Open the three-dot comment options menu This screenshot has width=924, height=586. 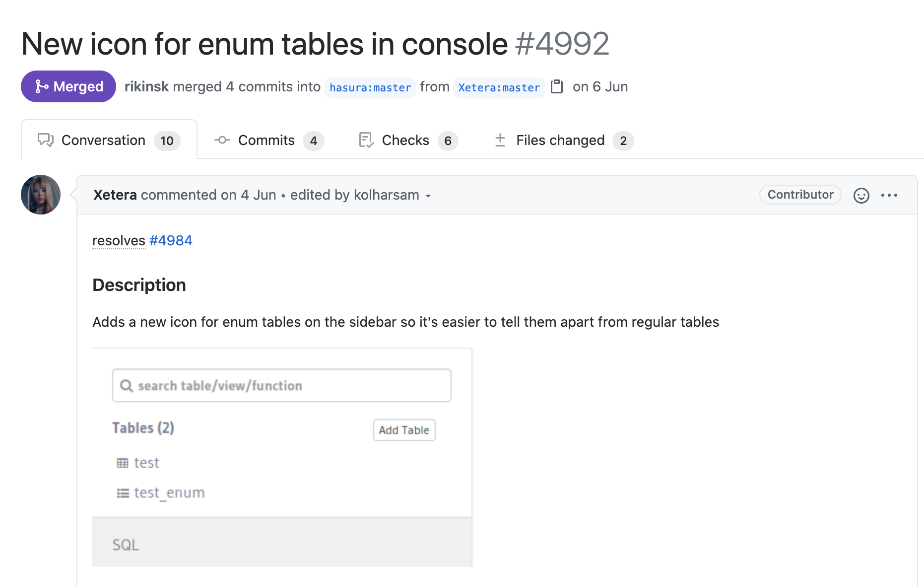889,195
